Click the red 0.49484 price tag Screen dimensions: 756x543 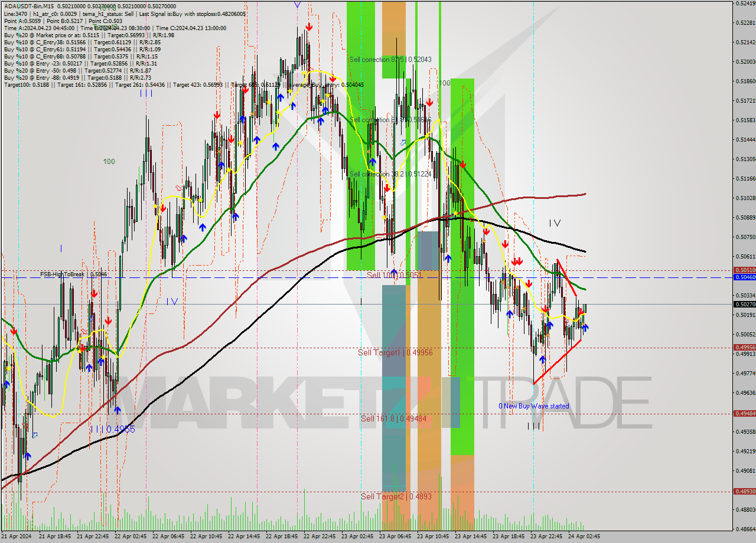(x=744, y=413)
